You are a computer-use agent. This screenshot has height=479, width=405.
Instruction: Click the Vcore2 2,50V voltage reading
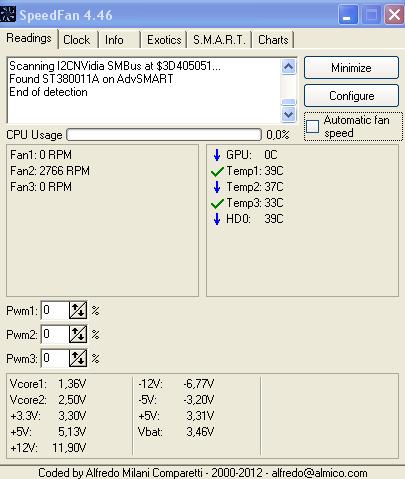pos(48,400)
